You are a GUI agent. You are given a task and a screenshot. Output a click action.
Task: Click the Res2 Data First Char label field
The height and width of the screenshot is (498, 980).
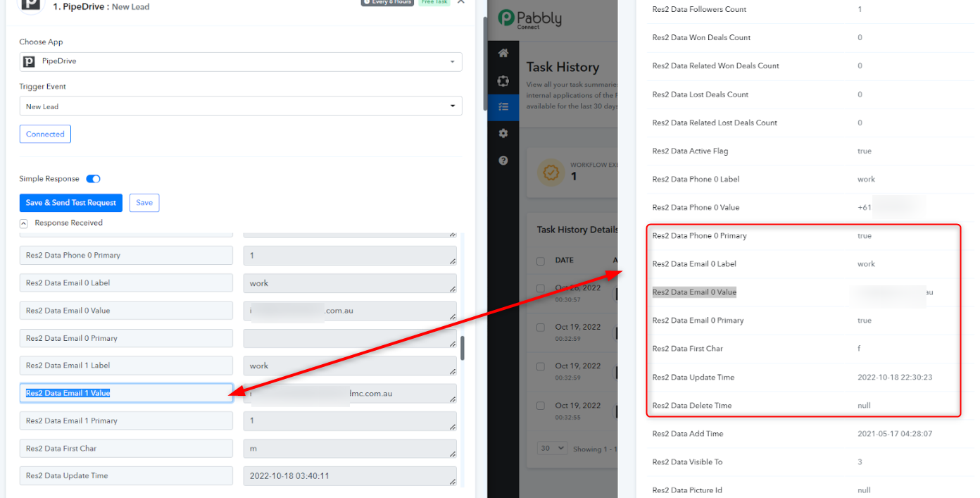126,449
